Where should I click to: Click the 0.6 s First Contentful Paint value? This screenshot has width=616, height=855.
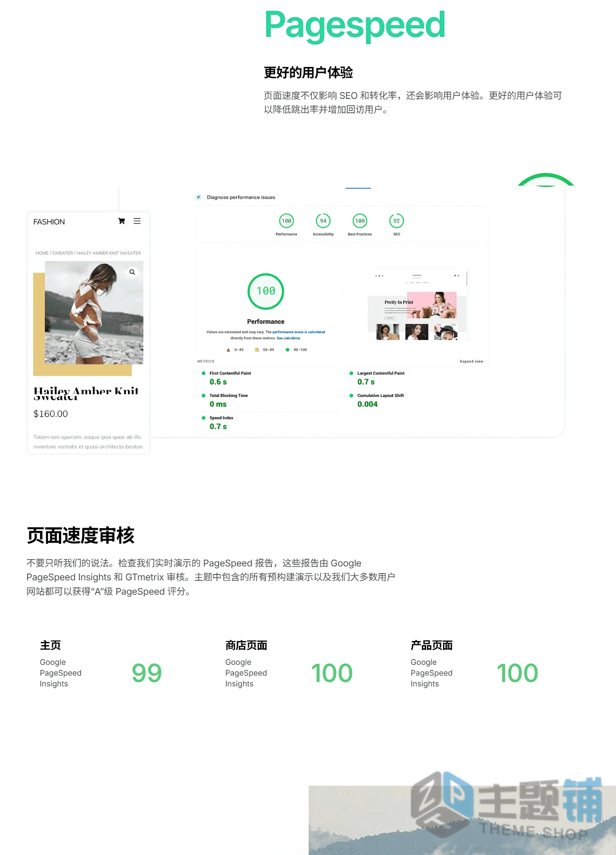tap(218, 382)
